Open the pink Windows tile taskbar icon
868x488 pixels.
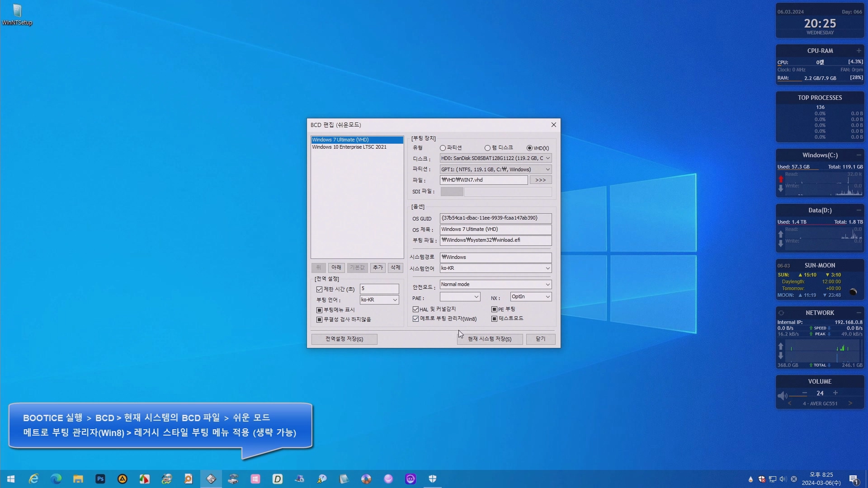(x=255, y=479)
